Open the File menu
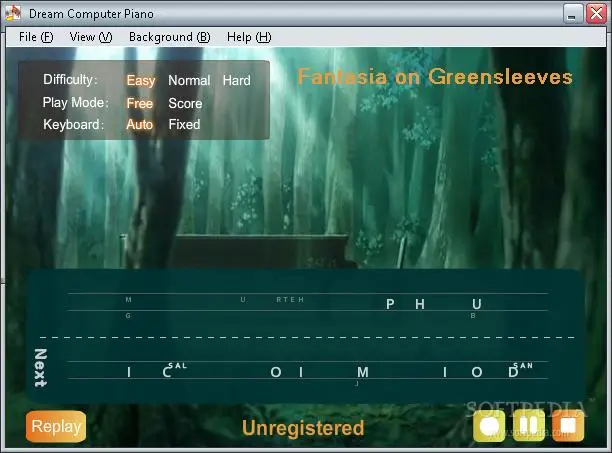This screenshot has height=453, width=612. [x=36, y=37]
